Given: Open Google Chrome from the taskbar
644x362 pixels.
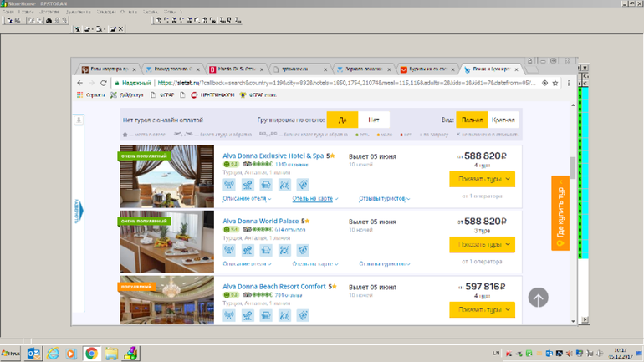Looking at the screenshot, I should [91, 354].
